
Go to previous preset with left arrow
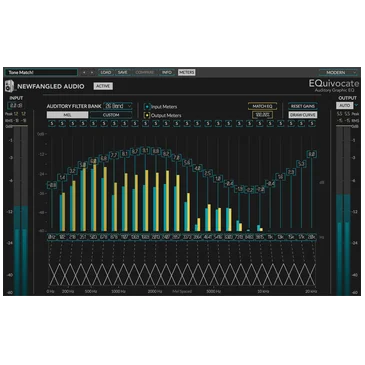coord(84,72)
